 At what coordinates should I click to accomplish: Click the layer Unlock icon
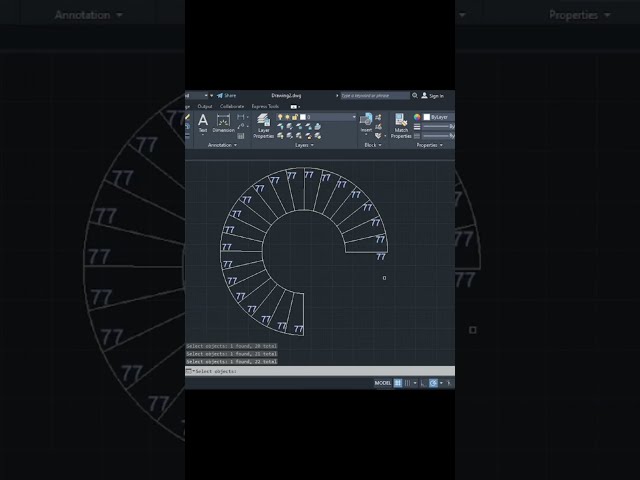pos(309,136)
